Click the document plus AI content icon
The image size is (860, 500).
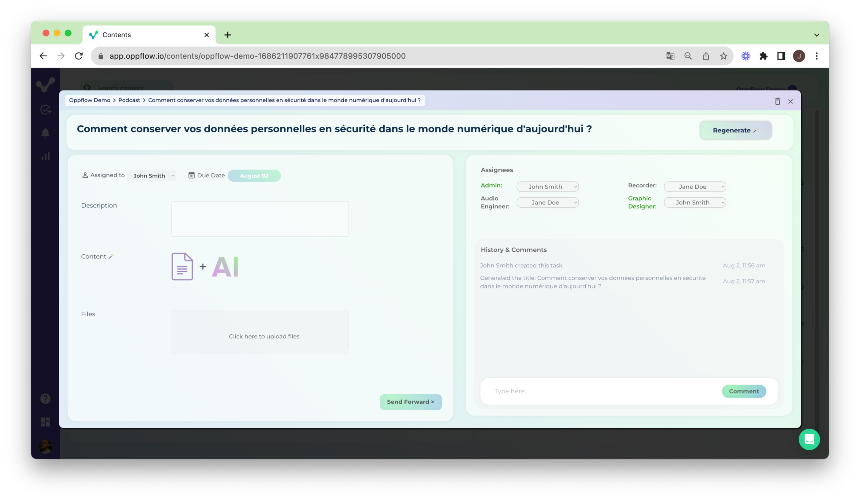click(x=205, y=267)
